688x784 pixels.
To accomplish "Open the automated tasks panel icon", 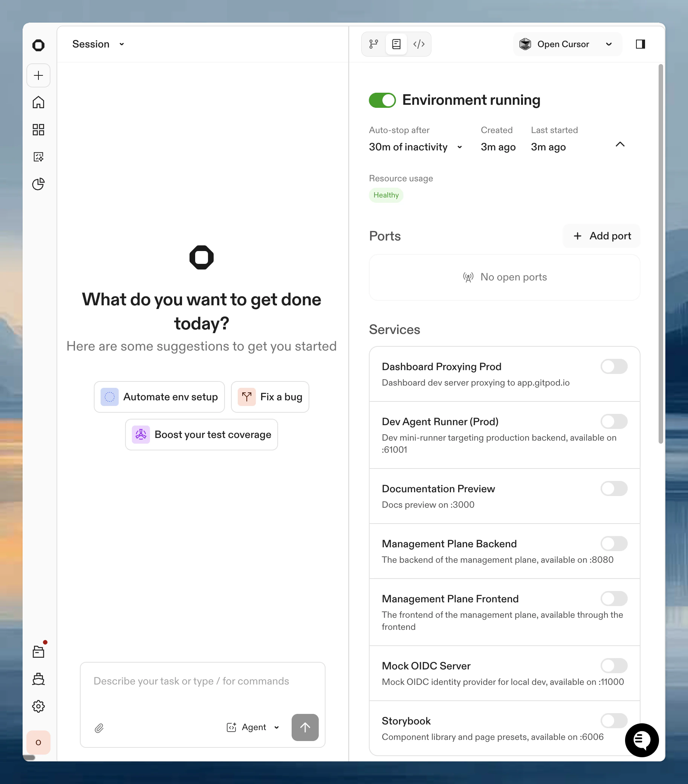I will (38, 157).
